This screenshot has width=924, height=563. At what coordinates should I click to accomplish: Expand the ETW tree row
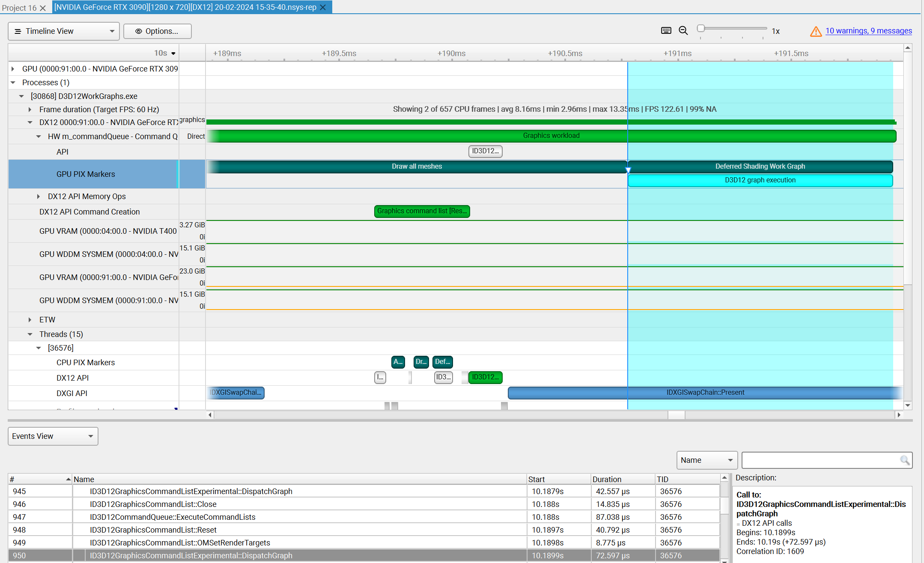coord(30,319)
